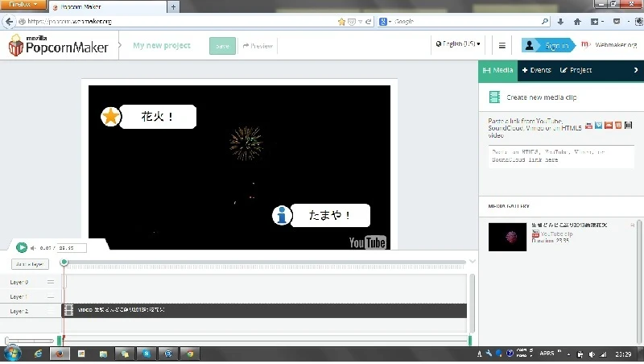Image resolution: width=644 pixels, height=364 pixels.
Task: Open the hamburger menu in the header
Action: (502, 46)
